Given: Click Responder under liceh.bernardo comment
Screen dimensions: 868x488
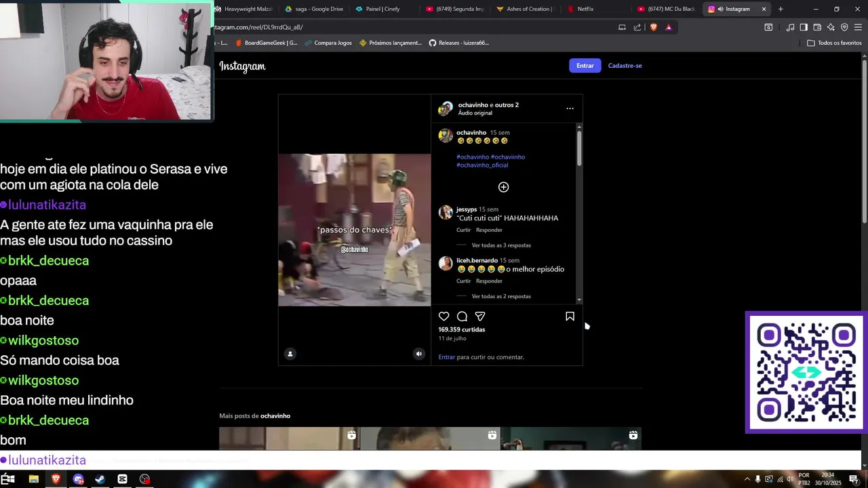Looking at the screenshot, I should click(489, 281).
